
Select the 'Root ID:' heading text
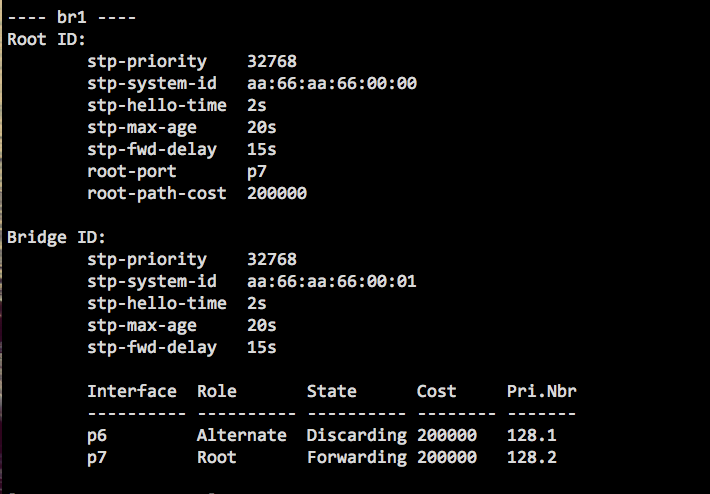click(46, 39)
